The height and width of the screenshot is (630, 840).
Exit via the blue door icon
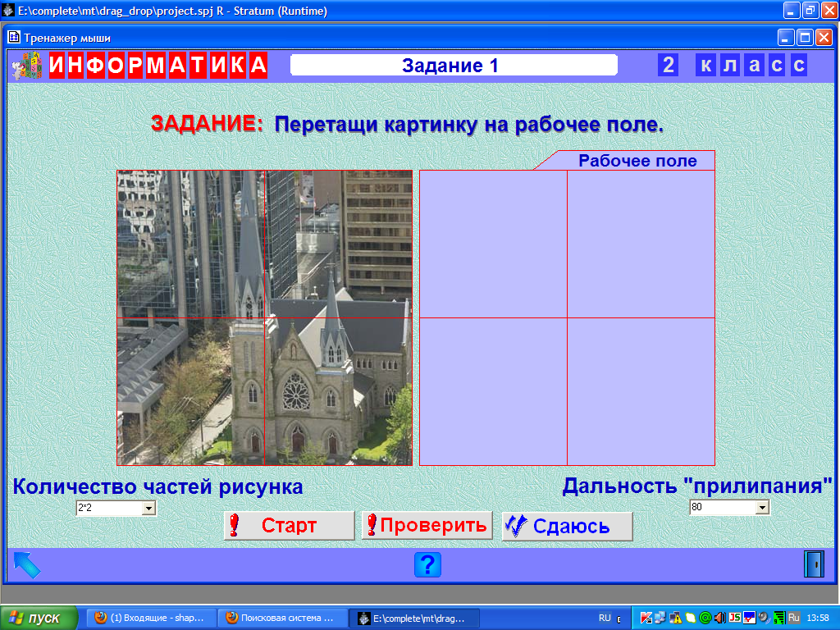point(814,564)
